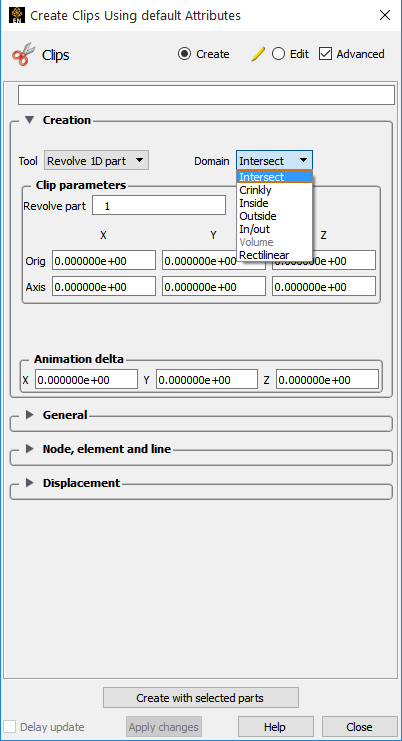Click the Revolve part input field
Viewport: 402px width, 741px height.
click(159, 206)
